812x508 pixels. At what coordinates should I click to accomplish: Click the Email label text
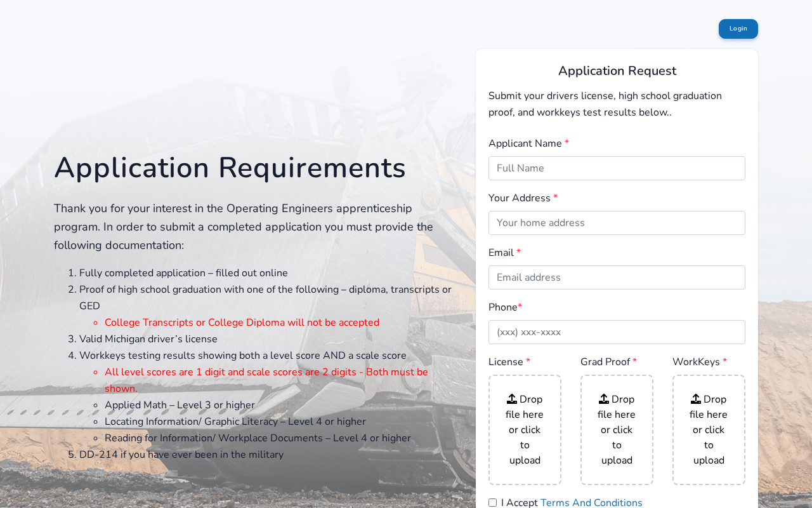click(501, 253)
